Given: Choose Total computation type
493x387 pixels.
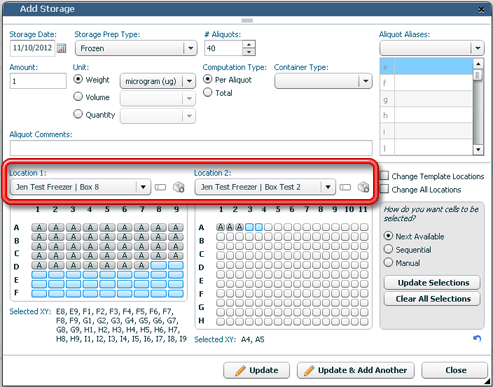Looking at the screenshot, I should 208,92.
